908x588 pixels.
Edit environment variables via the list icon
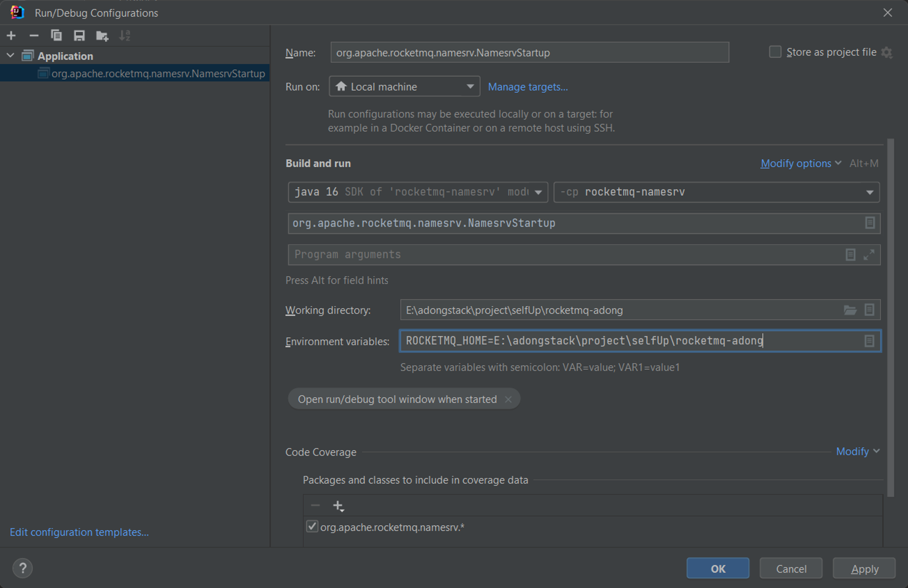869,341
